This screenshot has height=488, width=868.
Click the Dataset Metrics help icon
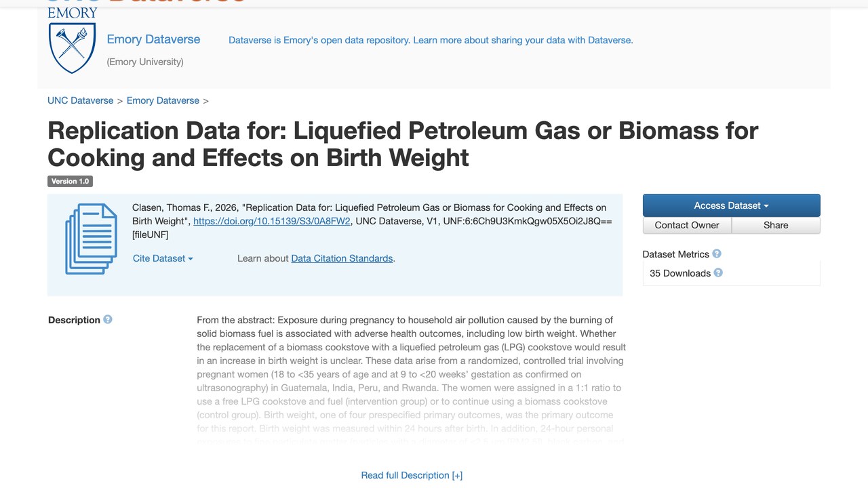click(717, 254)
